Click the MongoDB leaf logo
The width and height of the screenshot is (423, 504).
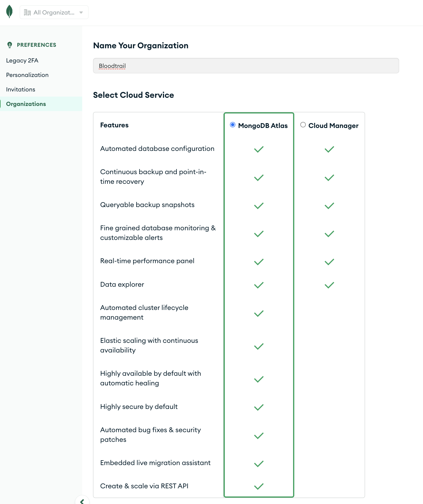point(9,12)
